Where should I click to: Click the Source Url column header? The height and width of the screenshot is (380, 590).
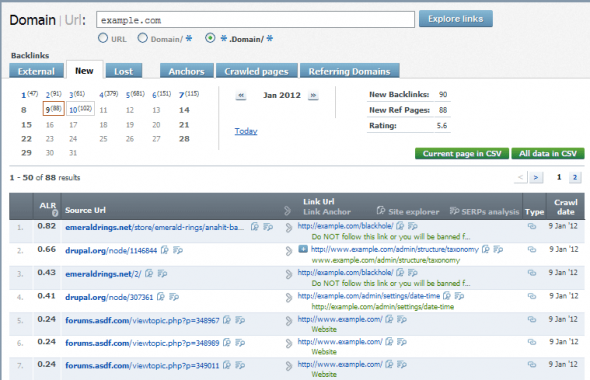tap(85, 210)
